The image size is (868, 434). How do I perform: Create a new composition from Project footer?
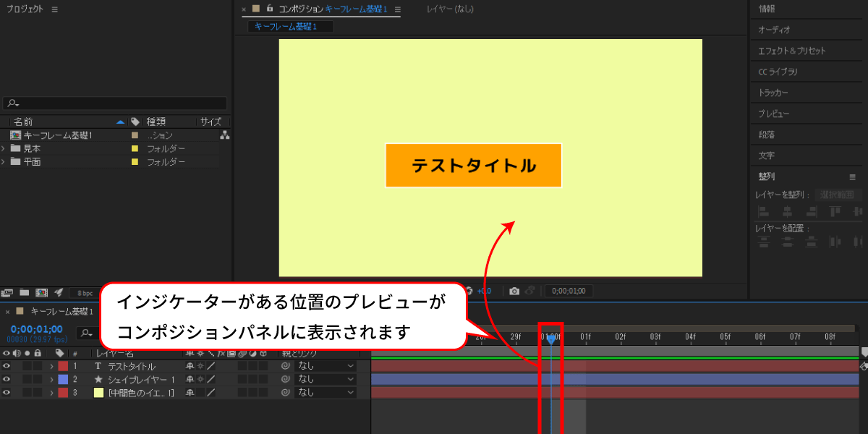[x=41, y=292]
